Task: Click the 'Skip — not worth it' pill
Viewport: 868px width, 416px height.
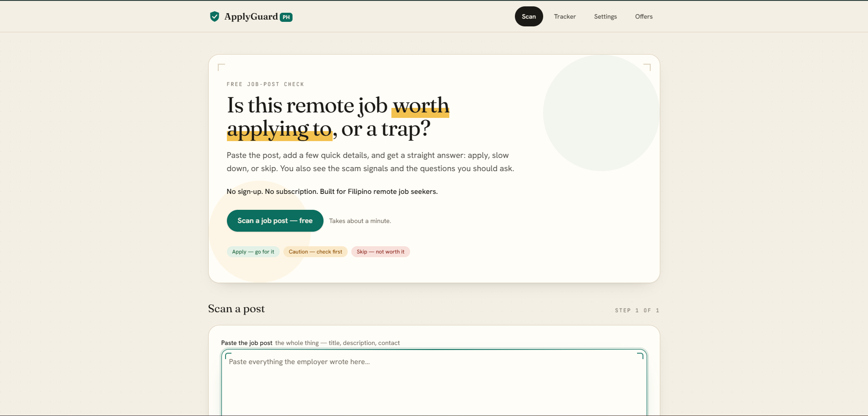Action: click(380, 252)
